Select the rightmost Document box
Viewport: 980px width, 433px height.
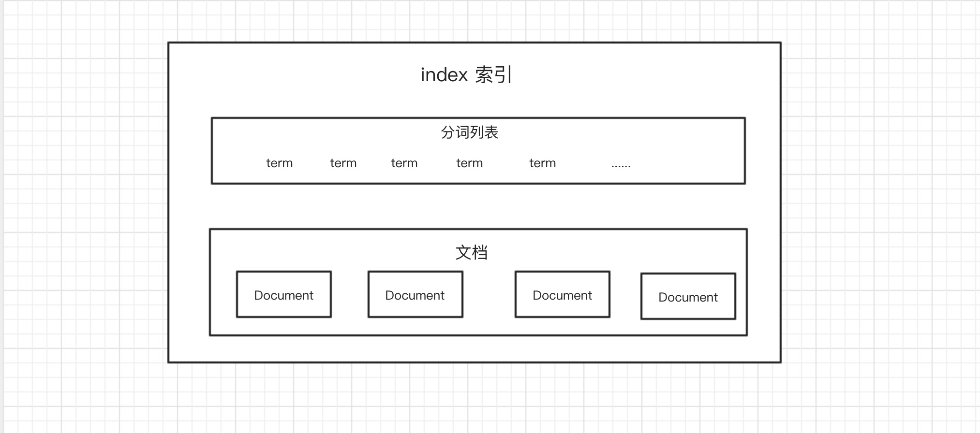pos(688,297)
